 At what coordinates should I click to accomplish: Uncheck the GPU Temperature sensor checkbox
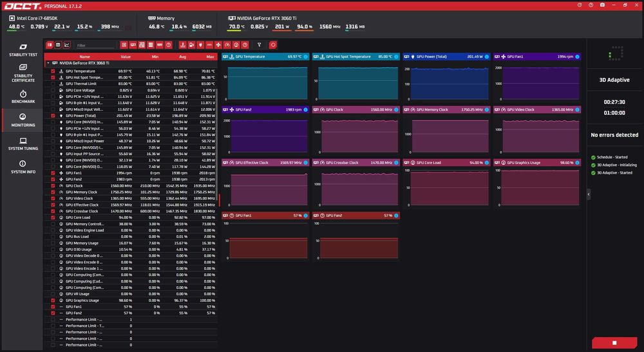click(53, 71)
